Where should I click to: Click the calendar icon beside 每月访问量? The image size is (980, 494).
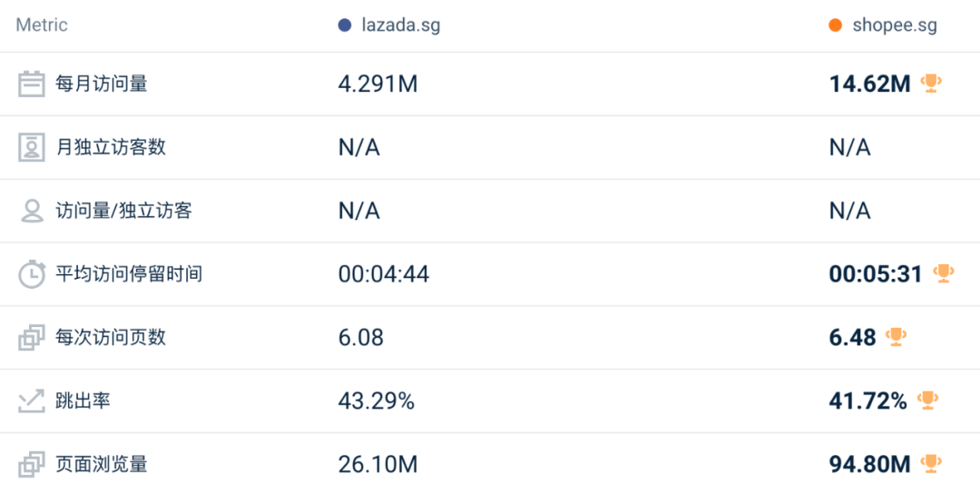point(31,84)
